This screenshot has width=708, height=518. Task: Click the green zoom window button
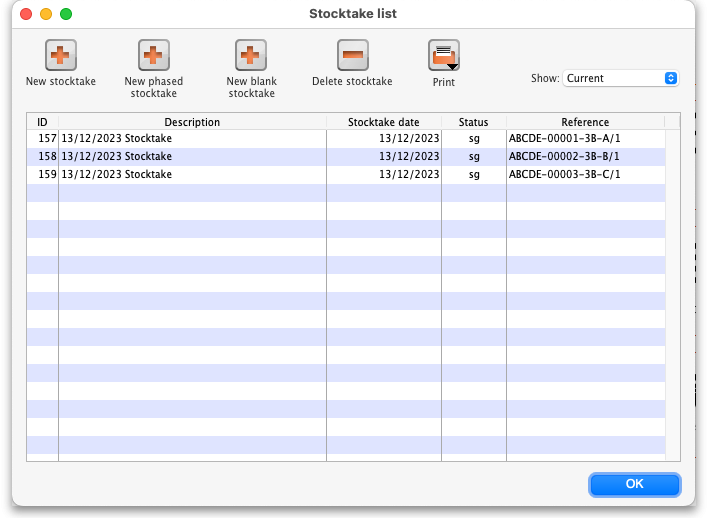coord(66,14)
